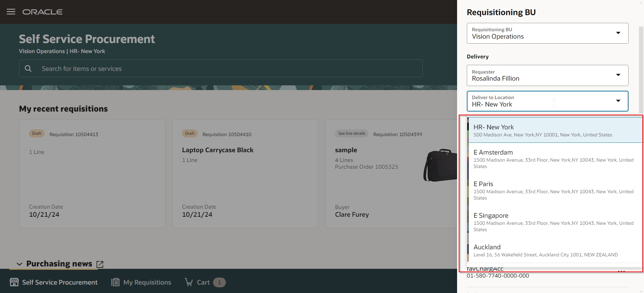This screenshot has height=293, width=644.
Task: Open the hamburger navigation menu
Action: coord(11,12)
